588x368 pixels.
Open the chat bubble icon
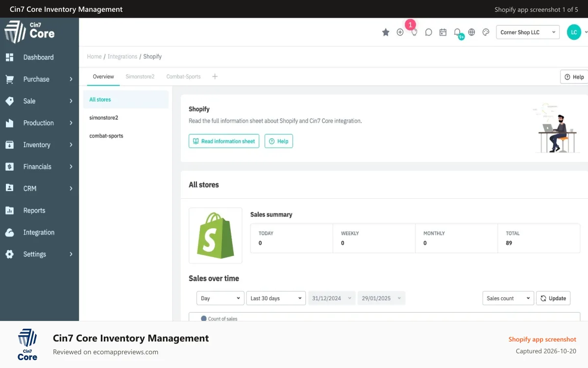428,32
